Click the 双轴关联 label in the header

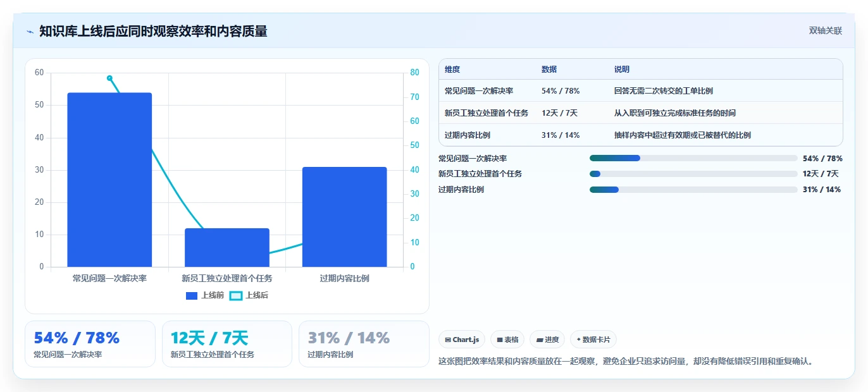tap(826, 30)
